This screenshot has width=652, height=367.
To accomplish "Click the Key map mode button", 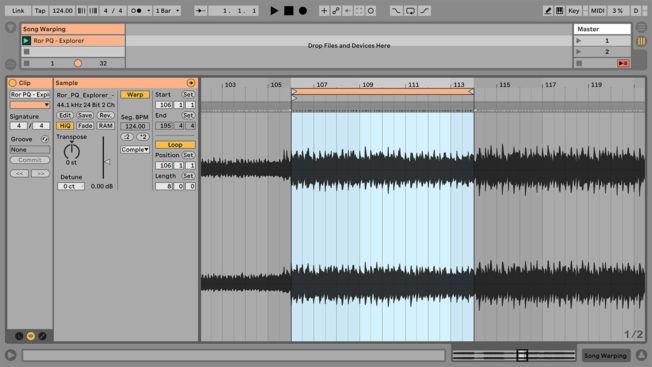I will pos(574,11).
